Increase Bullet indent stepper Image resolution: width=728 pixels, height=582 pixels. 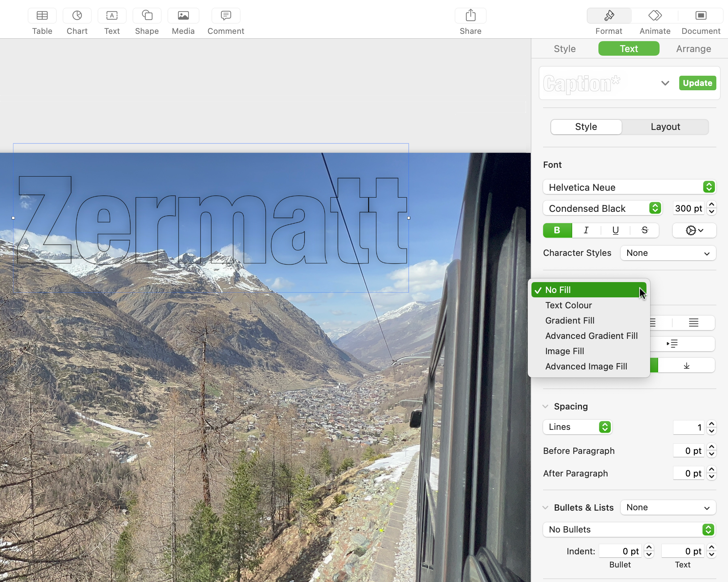tap(649, 547)
